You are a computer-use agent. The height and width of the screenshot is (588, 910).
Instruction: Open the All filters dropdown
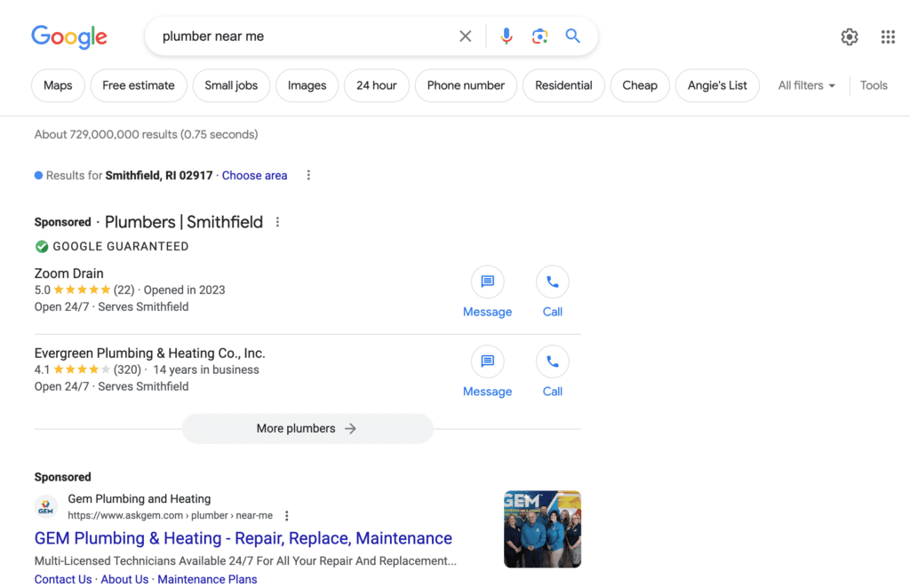pyautogui.click(x=805, y=85)
